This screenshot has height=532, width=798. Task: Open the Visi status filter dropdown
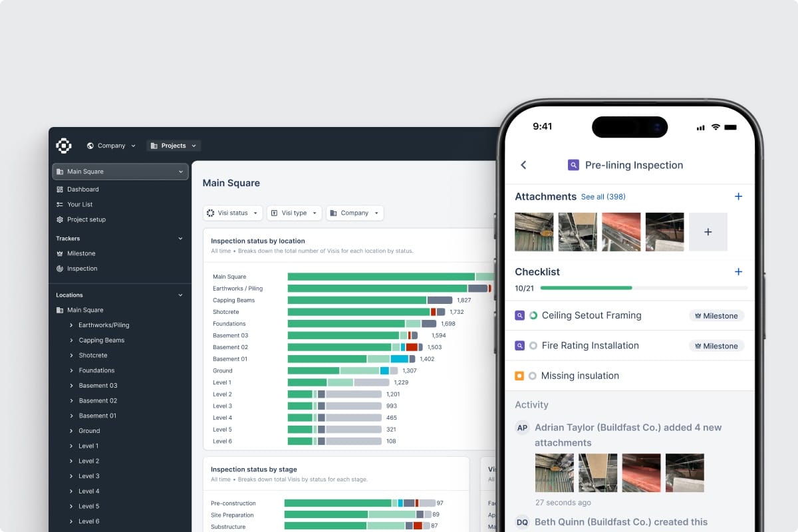(233, 213)
